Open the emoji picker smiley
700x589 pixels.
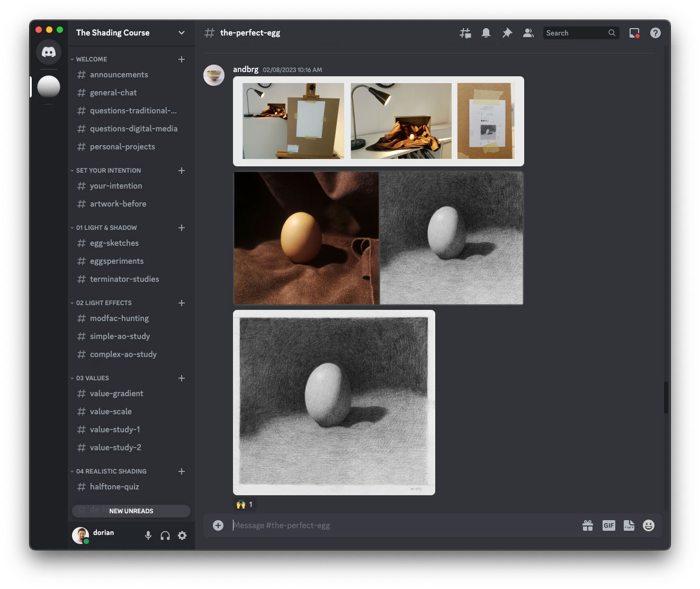(x=648, y=525)
